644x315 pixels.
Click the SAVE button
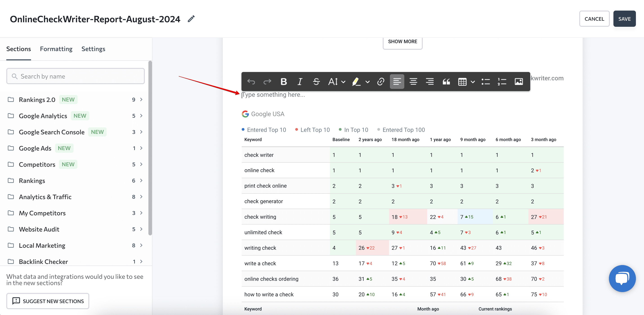[624, 19]
